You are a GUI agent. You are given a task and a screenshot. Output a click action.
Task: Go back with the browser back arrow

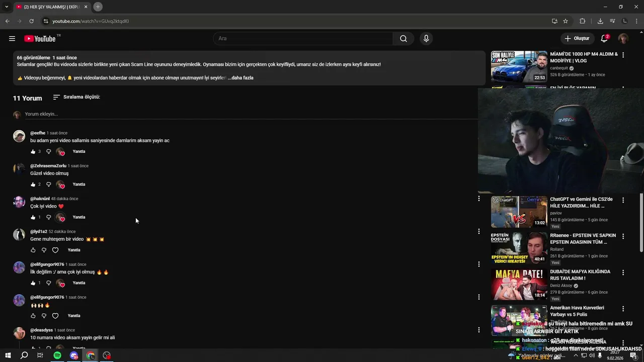click(7, 21)
